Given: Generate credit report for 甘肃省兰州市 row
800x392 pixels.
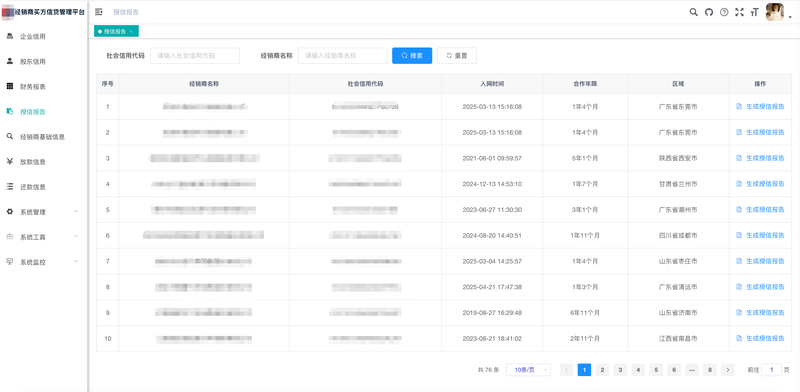Looking at the screenshot, I should tap(760, 184).
